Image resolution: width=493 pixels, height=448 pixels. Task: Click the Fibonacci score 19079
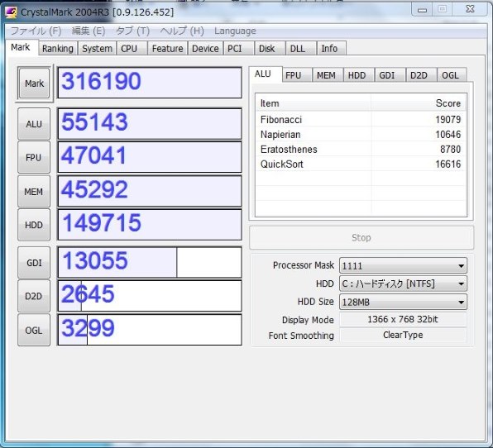[448, 119]
